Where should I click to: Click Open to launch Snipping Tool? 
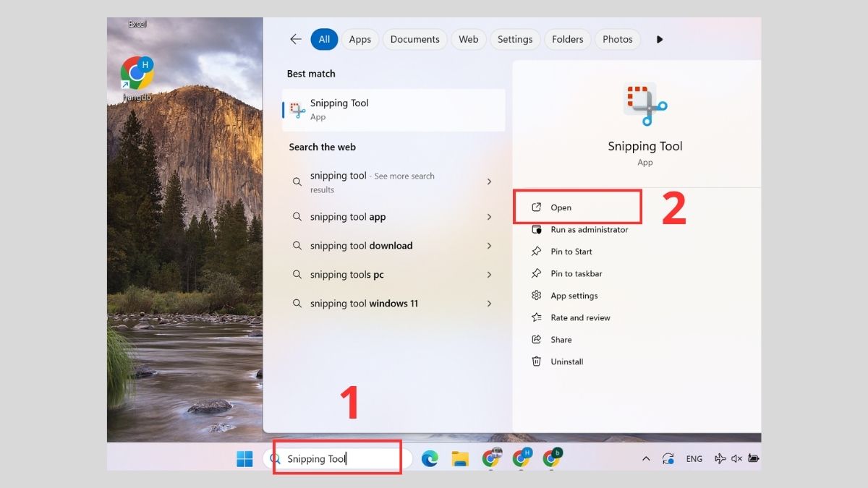(562, 207)
